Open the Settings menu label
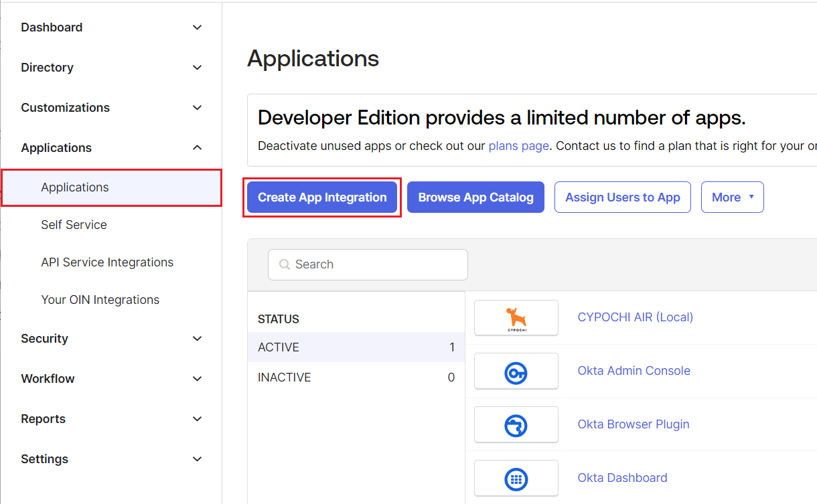The image size is (817, 504). [x=44, y=459]
